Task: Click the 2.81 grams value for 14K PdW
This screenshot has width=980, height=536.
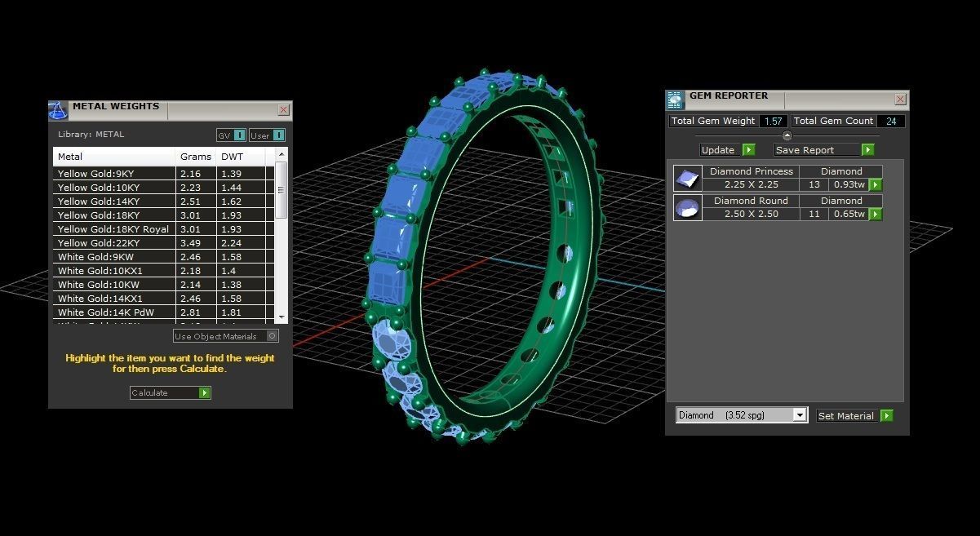Action: (190, 312)
